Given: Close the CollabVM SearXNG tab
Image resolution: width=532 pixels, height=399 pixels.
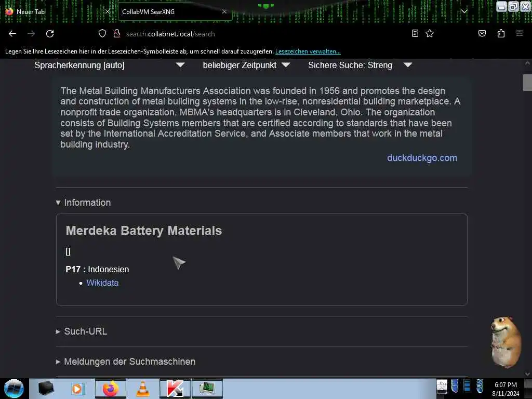Looking at the screenshot, I should [224, 11].
